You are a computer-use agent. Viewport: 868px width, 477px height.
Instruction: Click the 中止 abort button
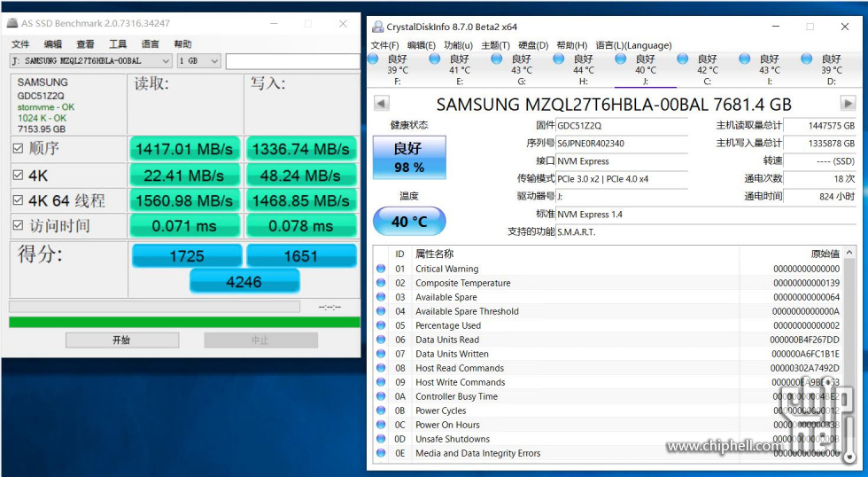click(260, 340)
